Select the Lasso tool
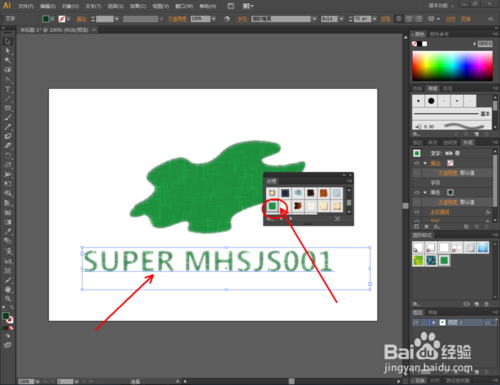This screenshot has width=500, height=385. tap(8, 70)
